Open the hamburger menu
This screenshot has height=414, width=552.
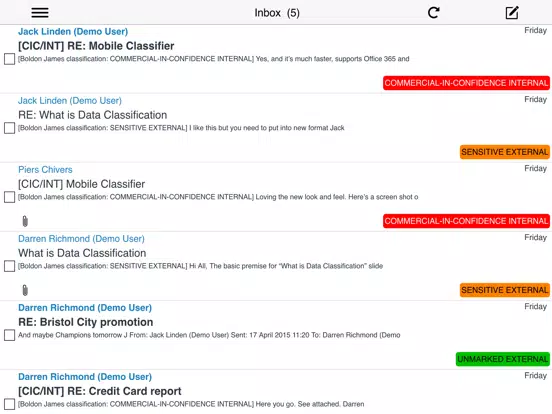coord(40,13)
